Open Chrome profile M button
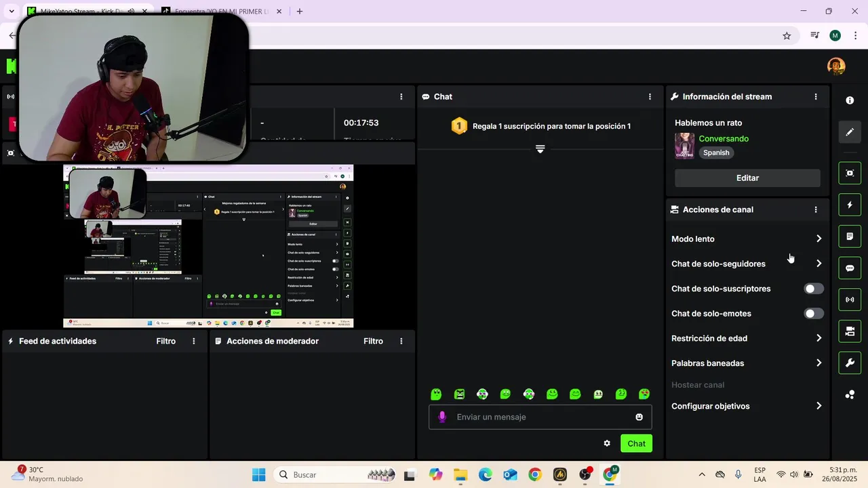868x488 pixels. tap(835, 36)
